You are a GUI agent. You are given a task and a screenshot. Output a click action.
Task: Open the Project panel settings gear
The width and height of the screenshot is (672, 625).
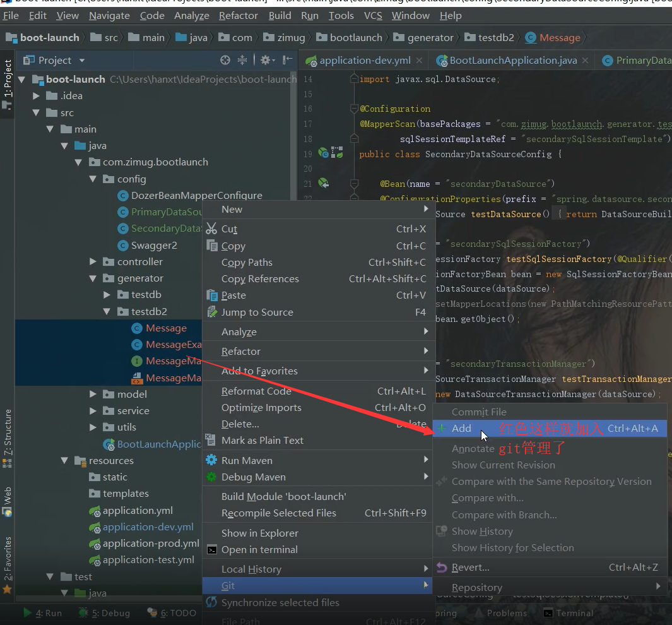point(266,60)
